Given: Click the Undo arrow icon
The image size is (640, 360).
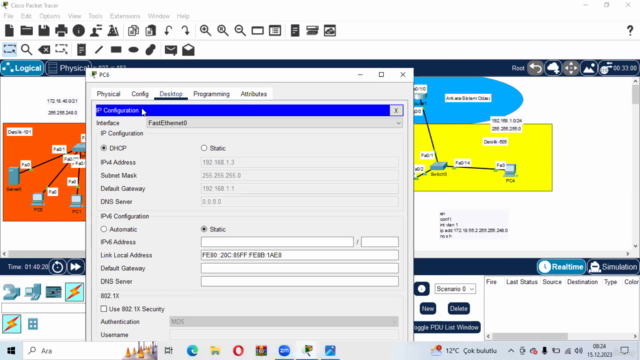Looking at the screenshot, I should click(x=168, y=31).
